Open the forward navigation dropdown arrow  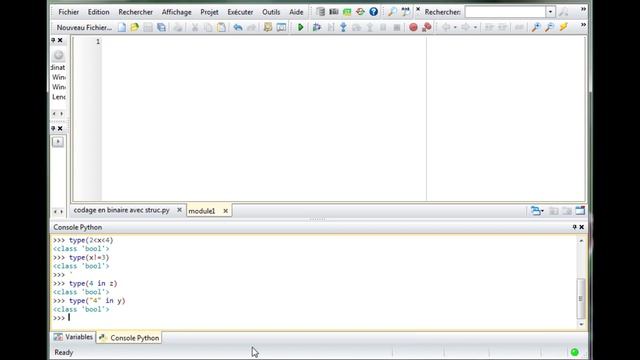[475, 27]
